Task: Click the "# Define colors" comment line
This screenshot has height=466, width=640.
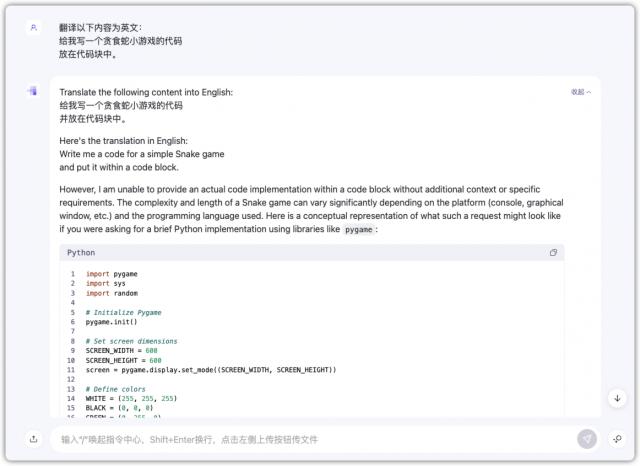Action: click(x=115, y=389)
